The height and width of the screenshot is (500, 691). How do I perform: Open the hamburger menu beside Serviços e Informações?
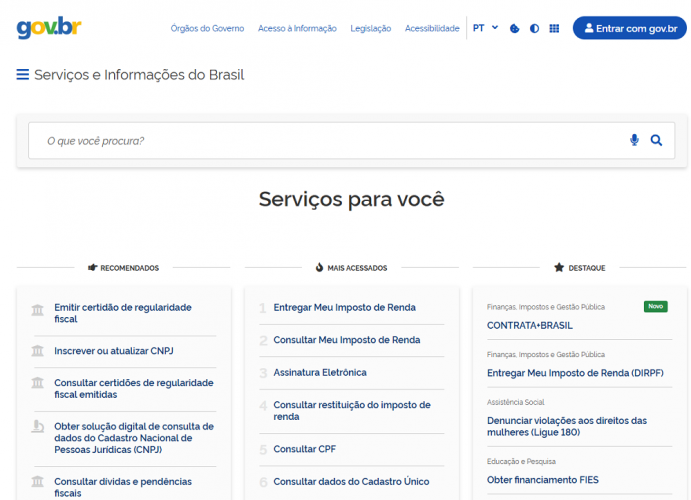click(22, 75)
